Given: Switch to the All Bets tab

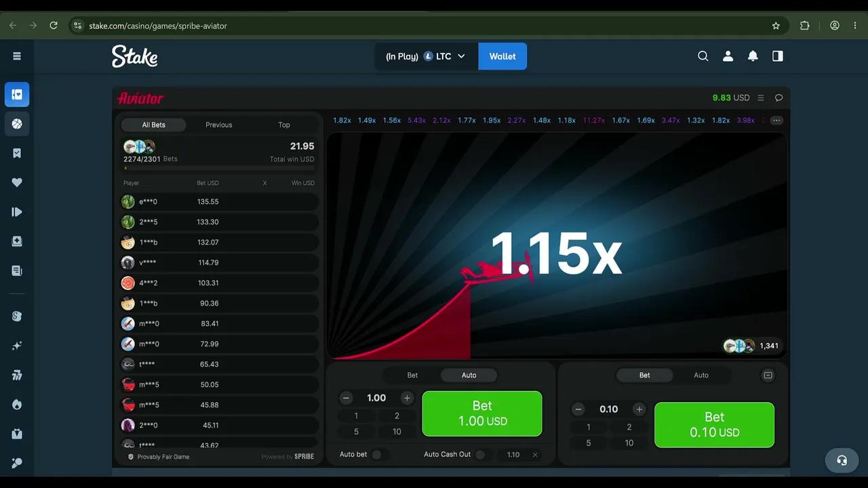Looking at the screenshot, I should click(x=154, y=125).
